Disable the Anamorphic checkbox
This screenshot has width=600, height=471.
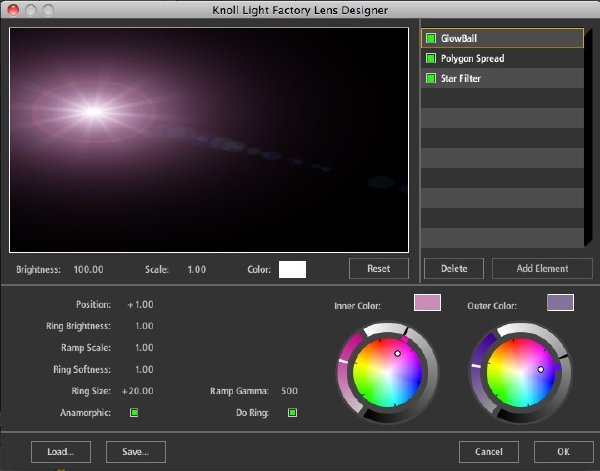tap(134, 412)
